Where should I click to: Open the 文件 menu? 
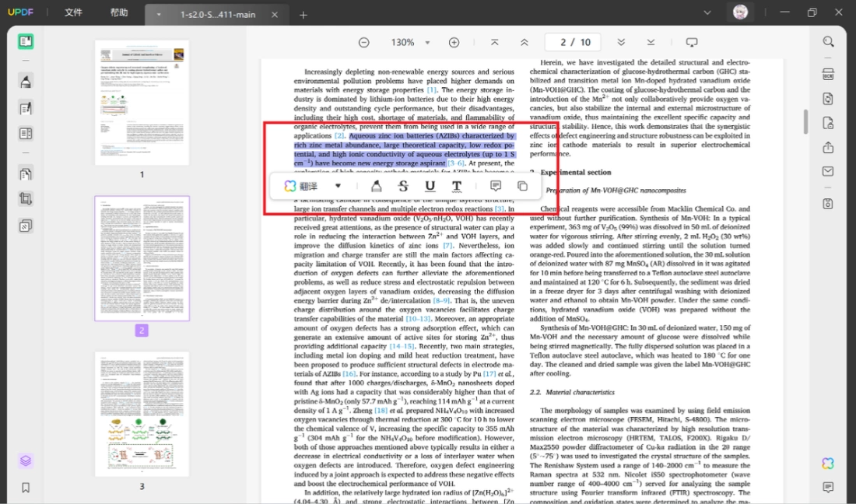click(x=73, y=12)
